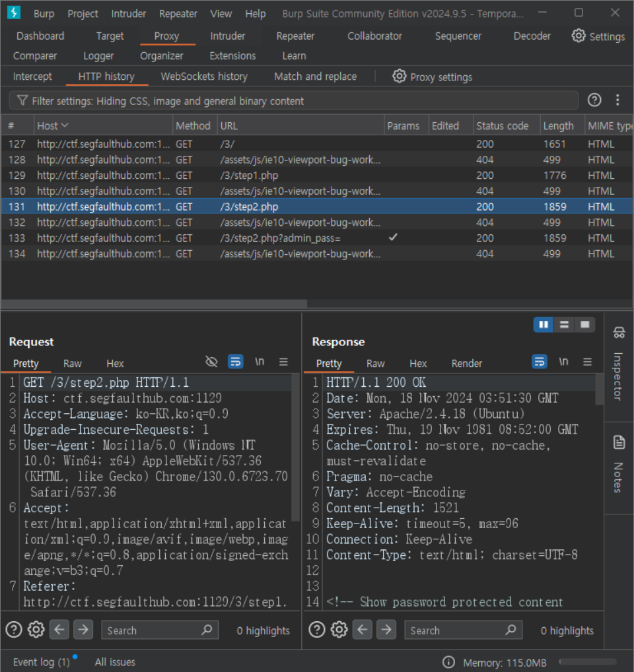Click the filter funnel icon
Screen dimensions: 634x672
point(22,101)
